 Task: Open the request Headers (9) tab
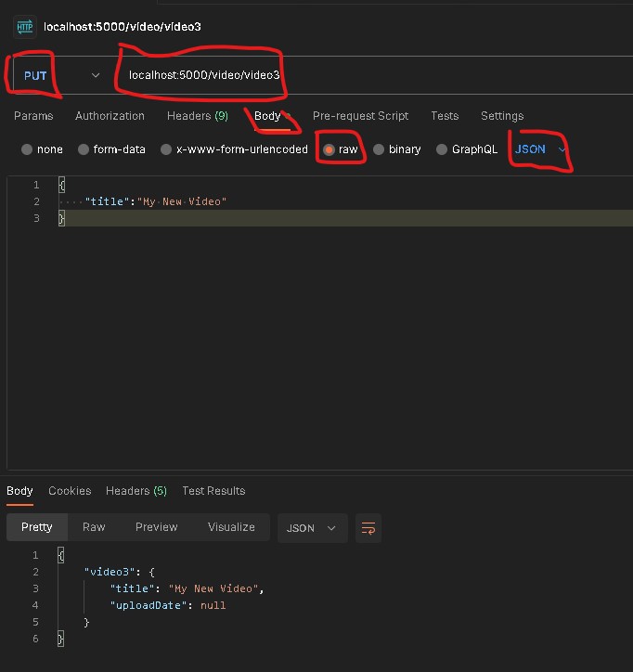point(197,116)
